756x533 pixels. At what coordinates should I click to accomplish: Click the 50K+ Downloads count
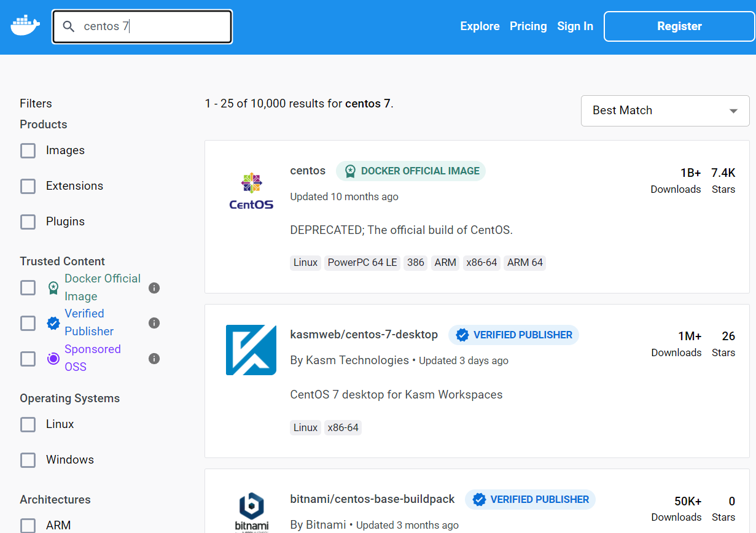pos(688,501)
